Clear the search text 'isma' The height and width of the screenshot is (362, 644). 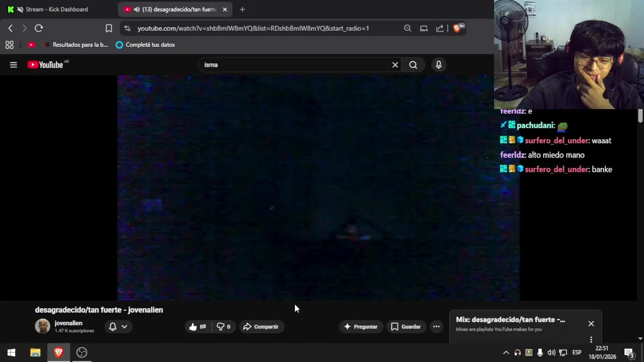(395, 65)
